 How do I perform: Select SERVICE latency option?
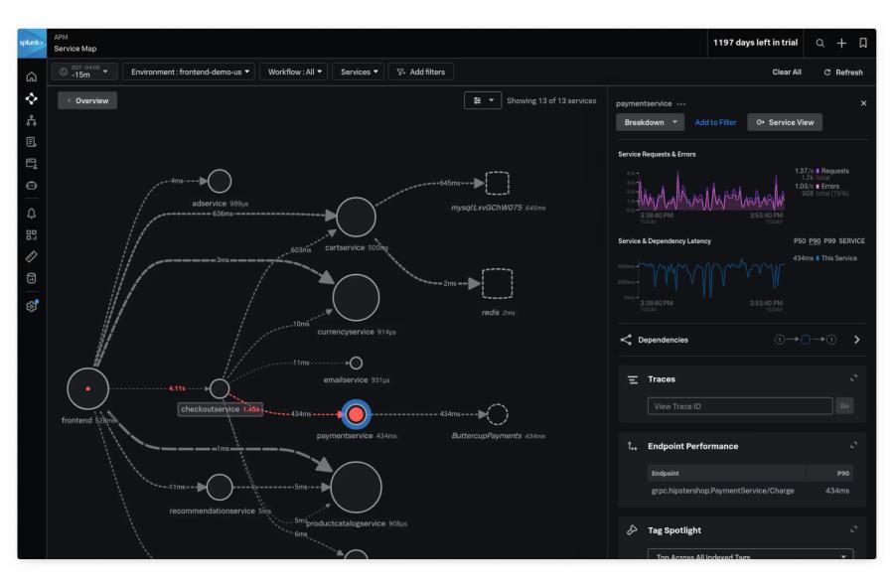pos(852,241)
